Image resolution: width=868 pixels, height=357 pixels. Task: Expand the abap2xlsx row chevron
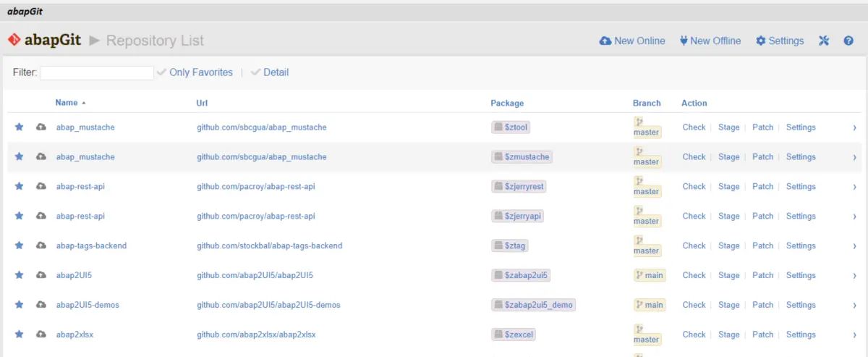tap(854, 335)
